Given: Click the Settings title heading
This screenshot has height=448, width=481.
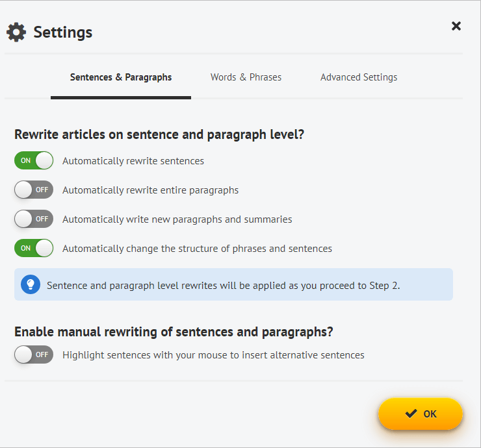Looking at the screenshot, I should [63, 32].
